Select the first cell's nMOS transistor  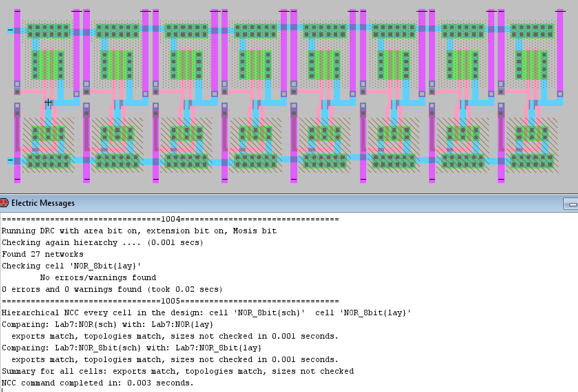[48, 133]
